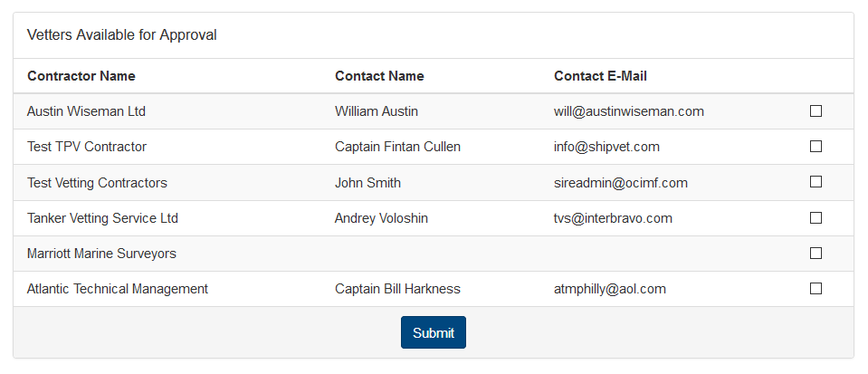
Task: Enable the Tanker Vetting Service Ltd checkbox
Action: coord(816,217)
